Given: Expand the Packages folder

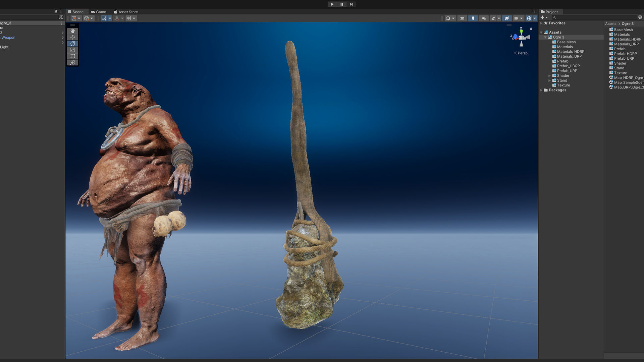Looking at the screenshot, I should pyautogui.click(x=541, y=90).
